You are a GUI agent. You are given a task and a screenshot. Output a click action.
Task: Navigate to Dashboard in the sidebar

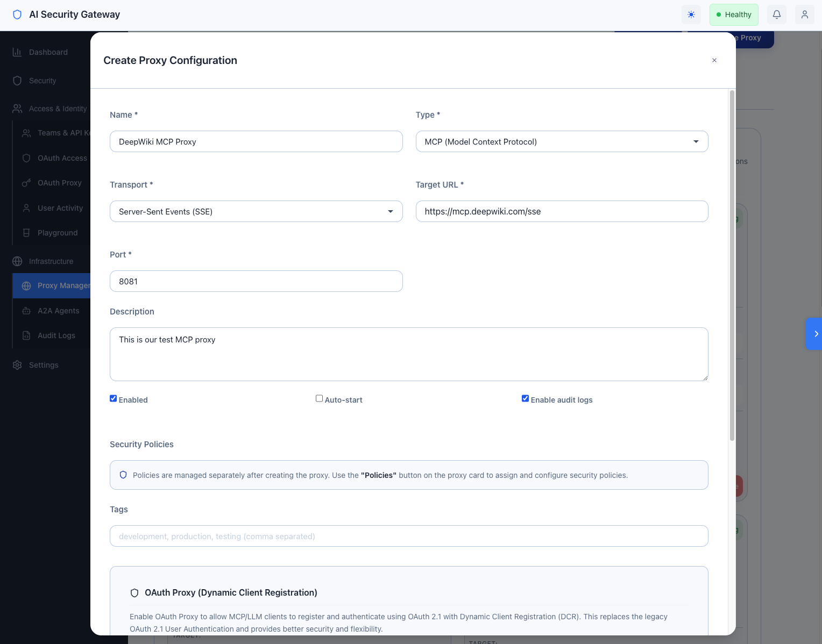pos(48,52)
